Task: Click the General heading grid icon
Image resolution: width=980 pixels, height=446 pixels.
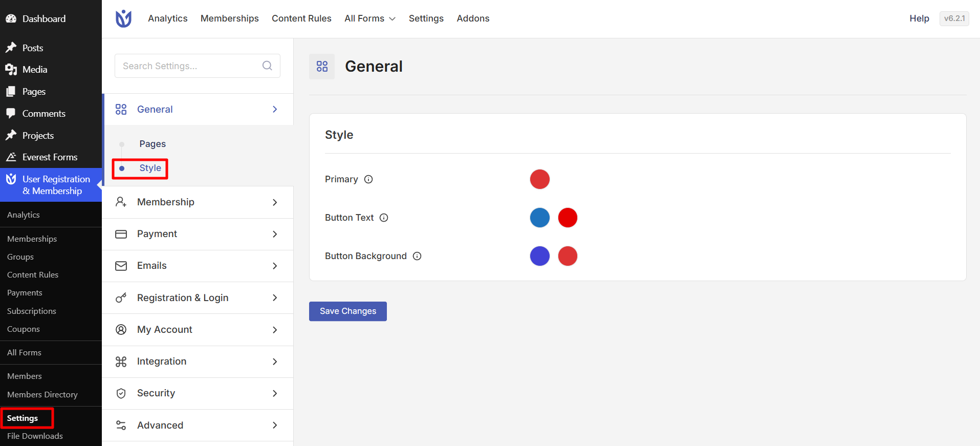Action: point(322,67)
